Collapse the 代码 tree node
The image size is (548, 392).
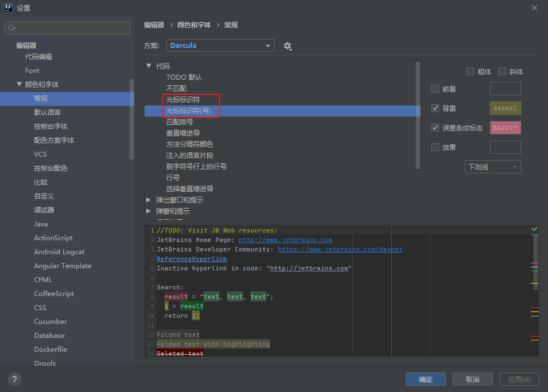[x=148, y=66]
